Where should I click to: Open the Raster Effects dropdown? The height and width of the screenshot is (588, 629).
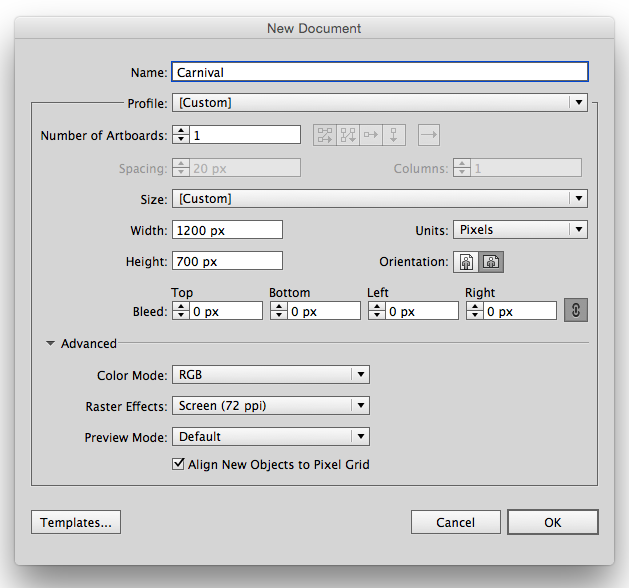coord(271,406)
